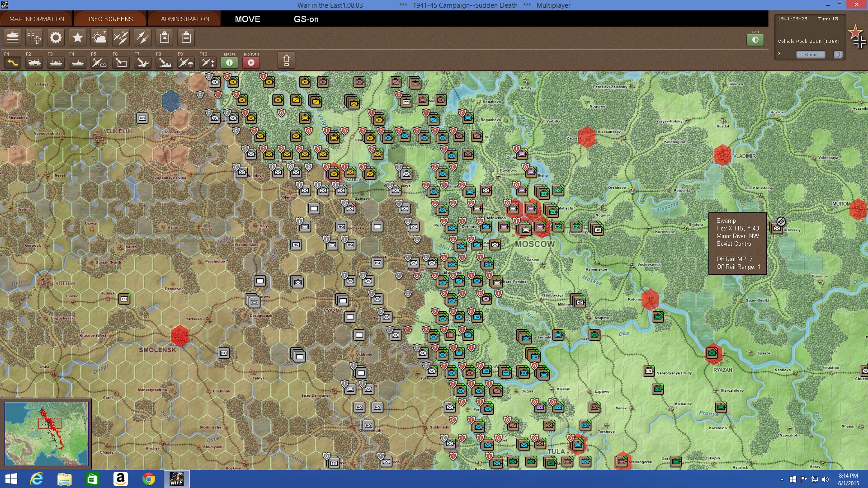Open Windows Store from taskbar
Viewport: 868px width, 488px height.
pos(92,479)
